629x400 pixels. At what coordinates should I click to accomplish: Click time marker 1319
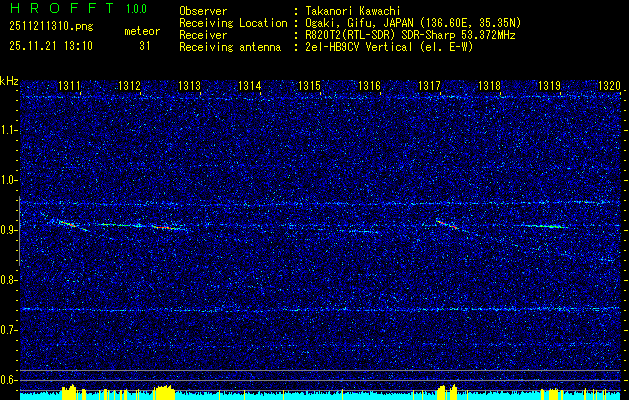click(x=549, y=85)
